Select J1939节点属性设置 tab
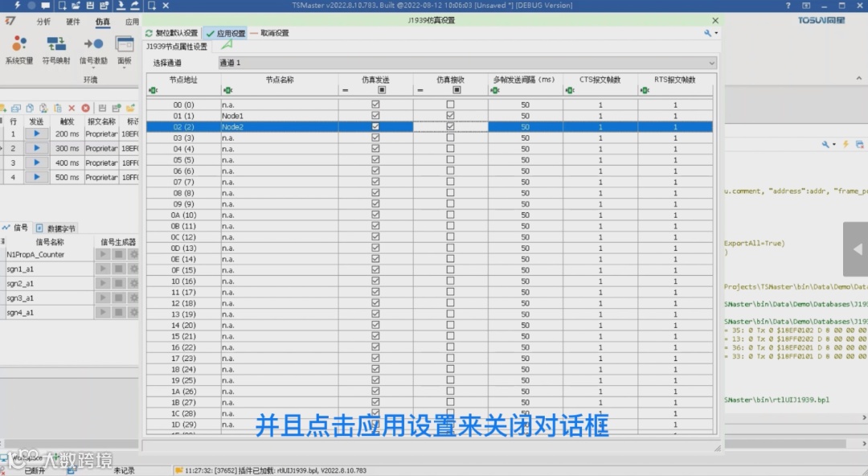The width and height of the screenshot is (868, 476). click(x=177, y=47)
